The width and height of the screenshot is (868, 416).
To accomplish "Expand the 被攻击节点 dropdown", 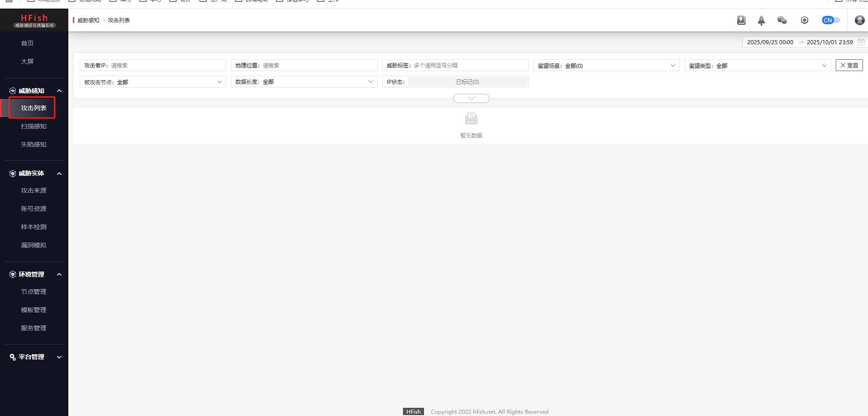I will pyautogui.click(x=153, y=82).
